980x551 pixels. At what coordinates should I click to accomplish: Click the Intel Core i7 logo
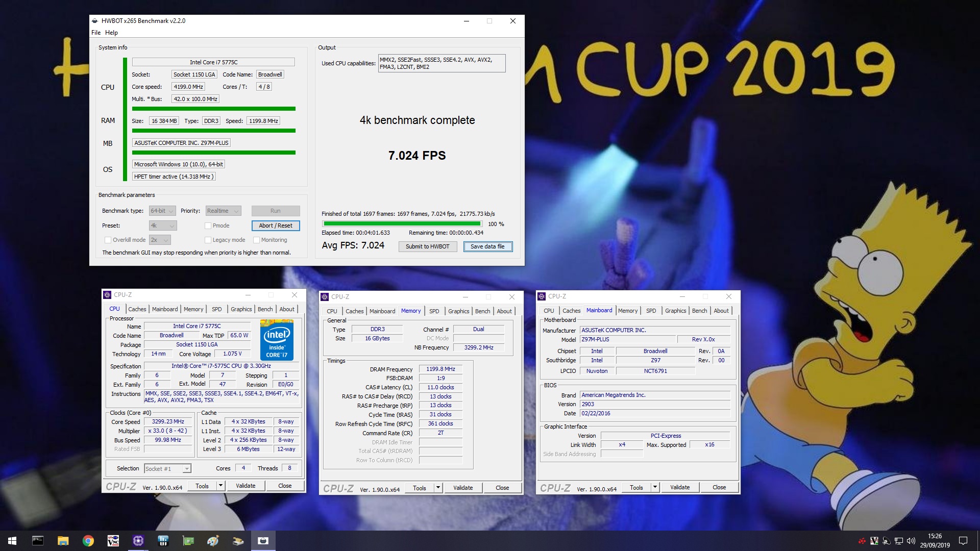point(277,340)
